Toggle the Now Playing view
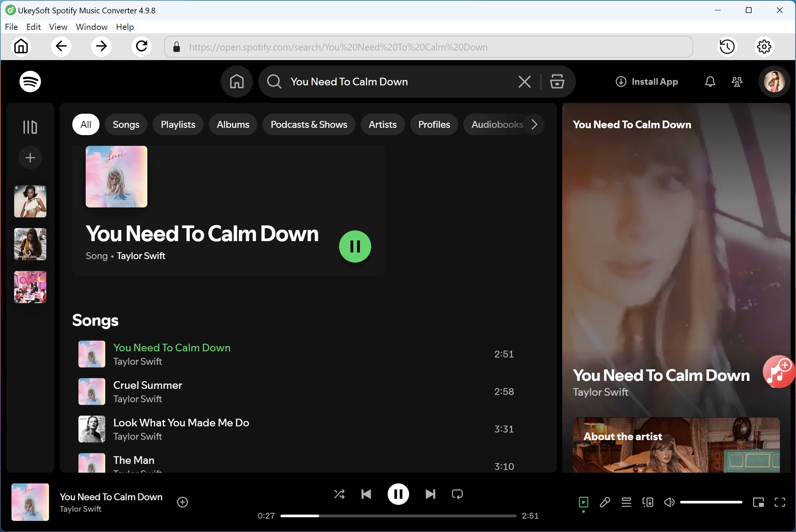The width and height of the screenshot is (796, 532). coord(583,502)
